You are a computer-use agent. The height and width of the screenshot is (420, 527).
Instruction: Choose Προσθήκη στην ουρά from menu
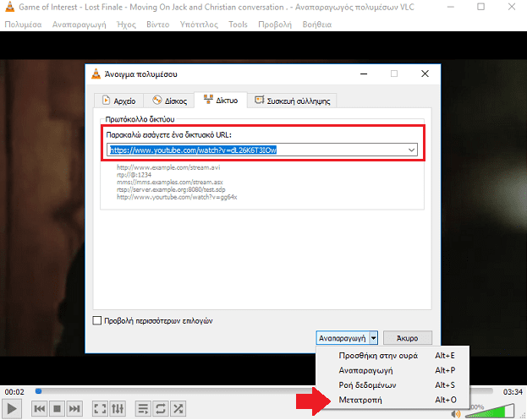coord(393,356)
